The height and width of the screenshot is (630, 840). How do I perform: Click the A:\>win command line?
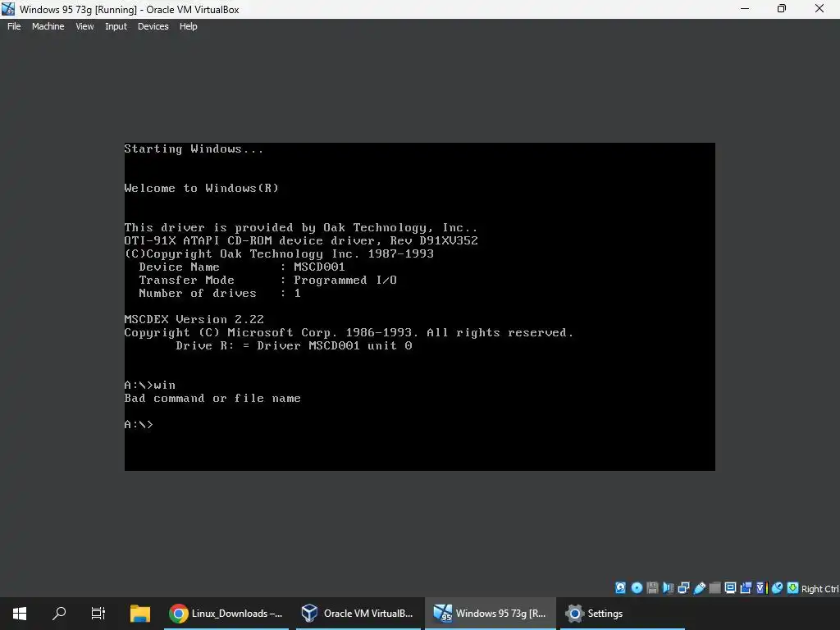[x=150, y=386]
